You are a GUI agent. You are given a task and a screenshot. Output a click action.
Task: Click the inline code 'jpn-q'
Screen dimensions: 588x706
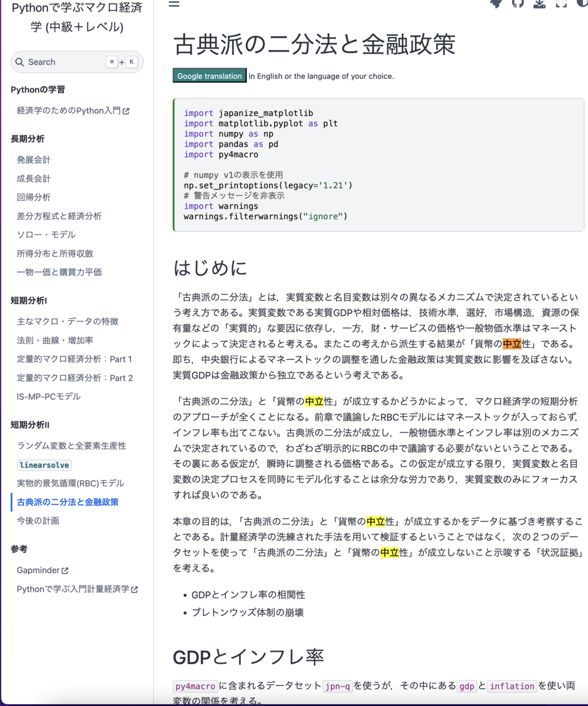click(338, 686)
